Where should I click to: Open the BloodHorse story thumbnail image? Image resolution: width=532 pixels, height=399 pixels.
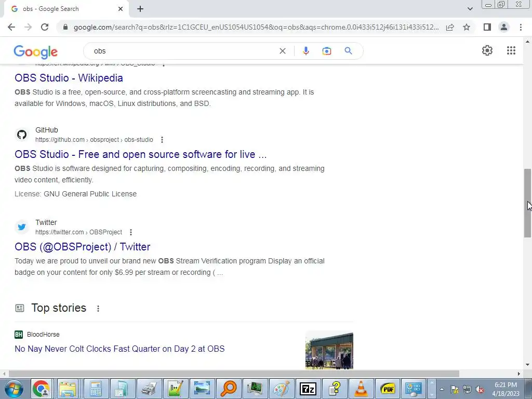coord(329,350)
